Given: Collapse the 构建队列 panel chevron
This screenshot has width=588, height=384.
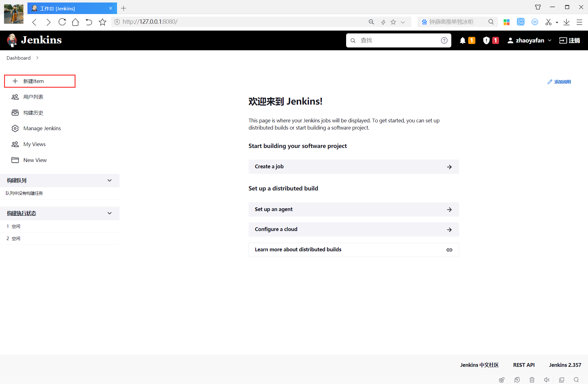Looking at the screenshot, I should click(110, 180).
